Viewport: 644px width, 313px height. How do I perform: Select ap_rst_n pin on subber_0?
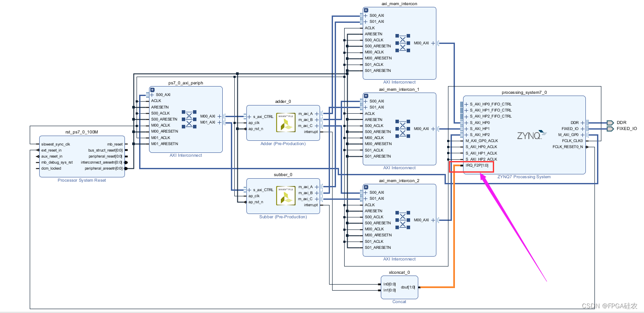pos(255,202)
